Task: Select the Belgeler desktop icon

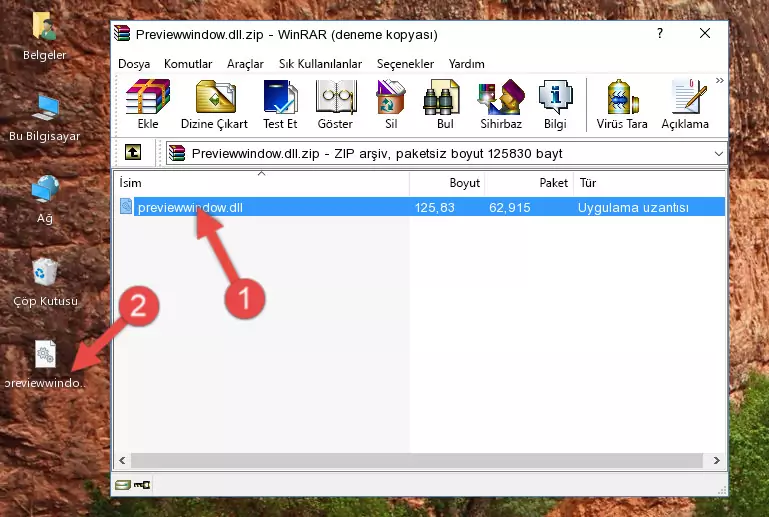Action: pos(44,37)
